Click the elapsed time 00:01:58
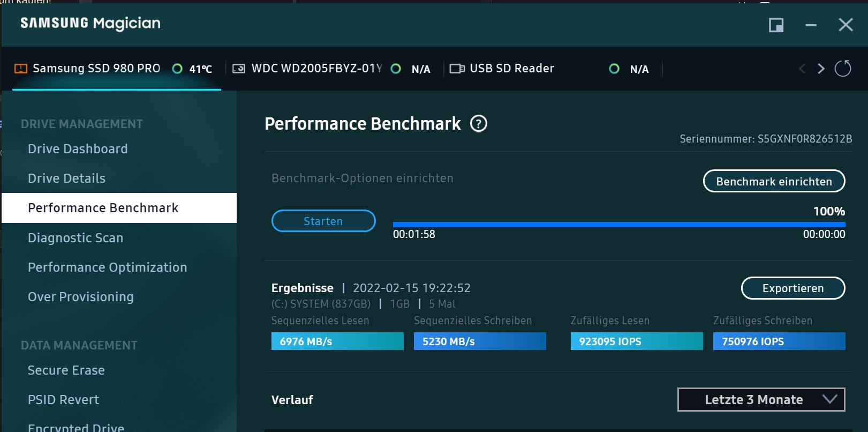The width and height of the screenshot is (868, 432). (x=414, y=234)
